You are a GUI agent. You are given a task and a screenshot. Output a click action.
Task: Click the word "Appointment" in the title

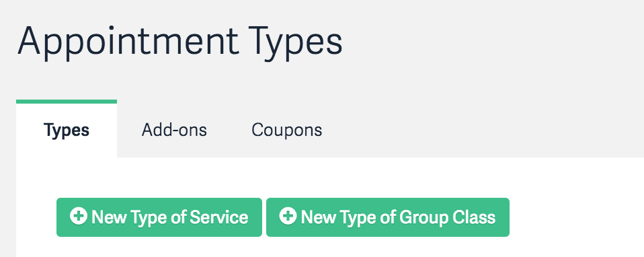[x=128, y=42]
